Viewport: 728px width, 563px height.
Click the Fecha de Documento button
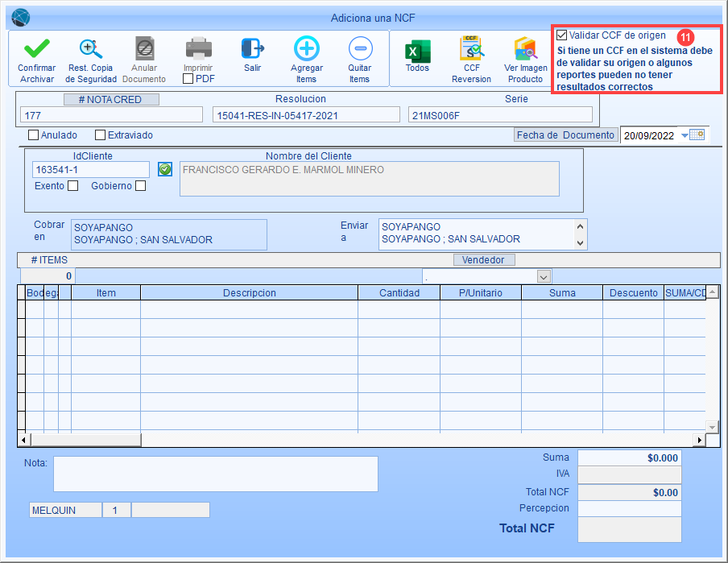pyautogui.click(x=566, y=135)
